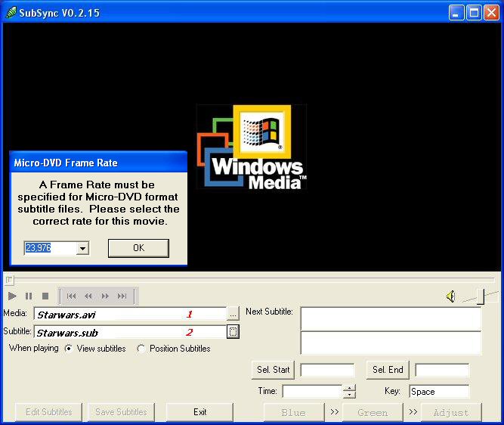Decrease Time with spinner down arrow
Viewport: 504px width, 425px height.
(349, 395)
